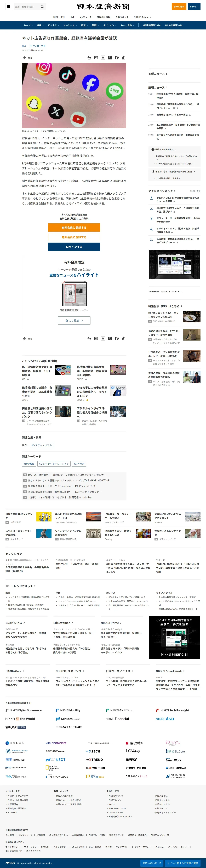Click the social media apps article photo
The width and height of the screenshot is (206, 868).
pyautogui.click(x=74, y=96)
